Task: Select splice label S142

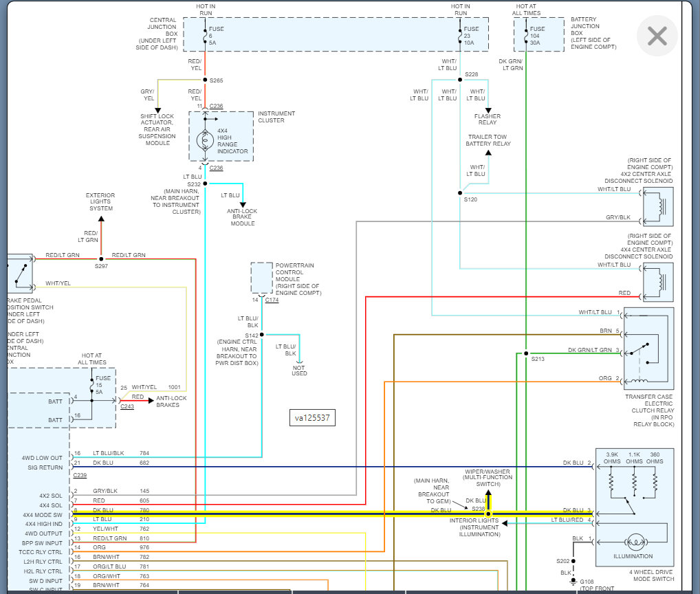Action: pyautogui.click(x=252, y=335)
